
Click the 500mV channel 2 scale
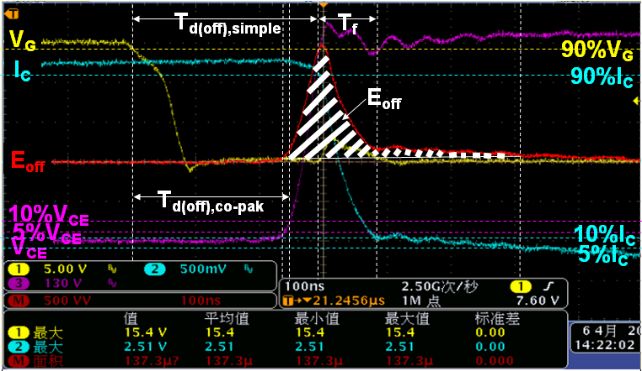tap(203, 269)
